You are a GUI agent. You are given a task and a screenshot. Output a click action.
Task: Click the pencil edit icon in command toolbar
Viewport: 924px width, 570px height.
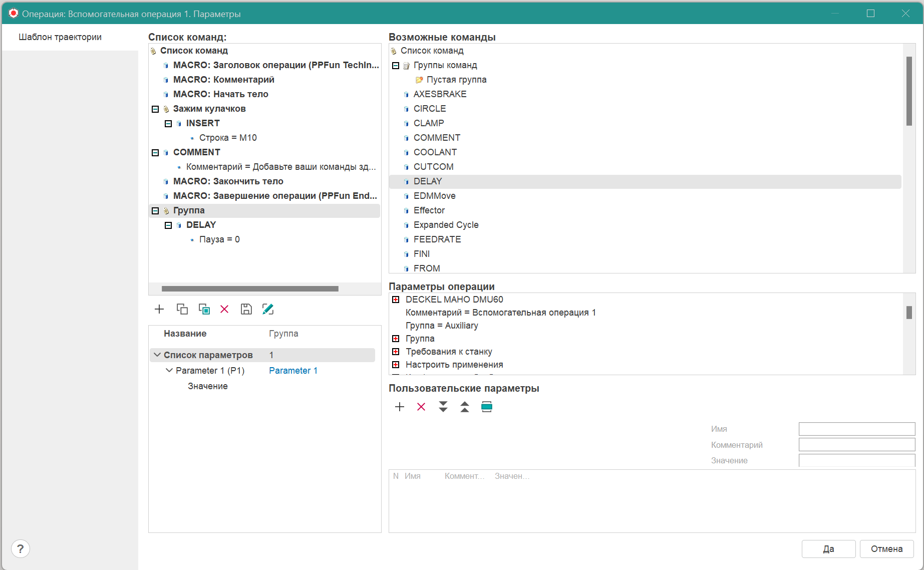tap(268, 309)
